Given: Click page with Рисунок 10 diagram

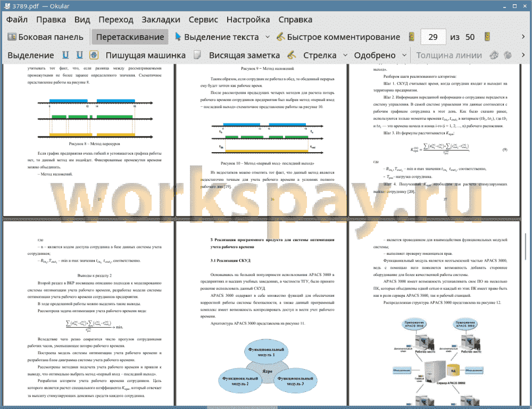Looking at the screenshot, I should point(261,140).
